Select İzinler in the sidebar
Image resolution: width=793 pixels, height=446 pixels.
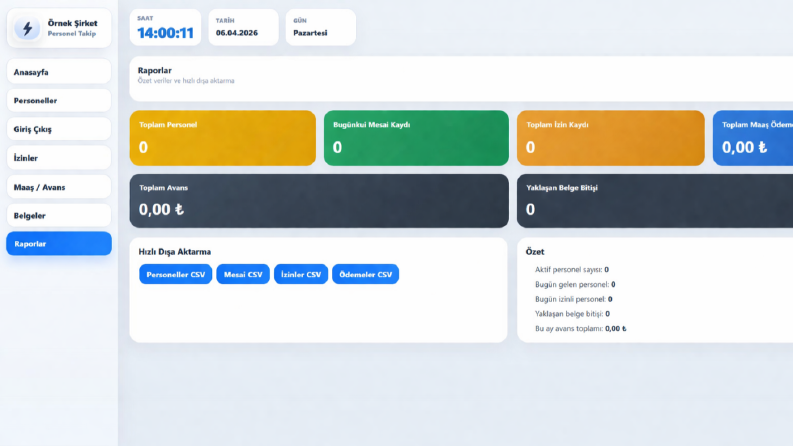(59, 158)
